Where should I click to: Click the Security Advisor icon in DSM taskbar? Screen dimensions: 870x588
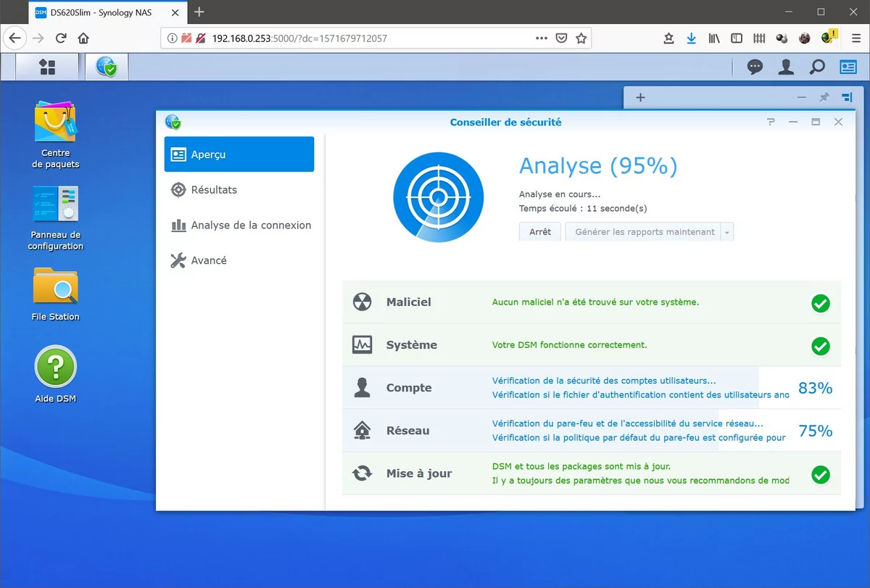[107, 67]
